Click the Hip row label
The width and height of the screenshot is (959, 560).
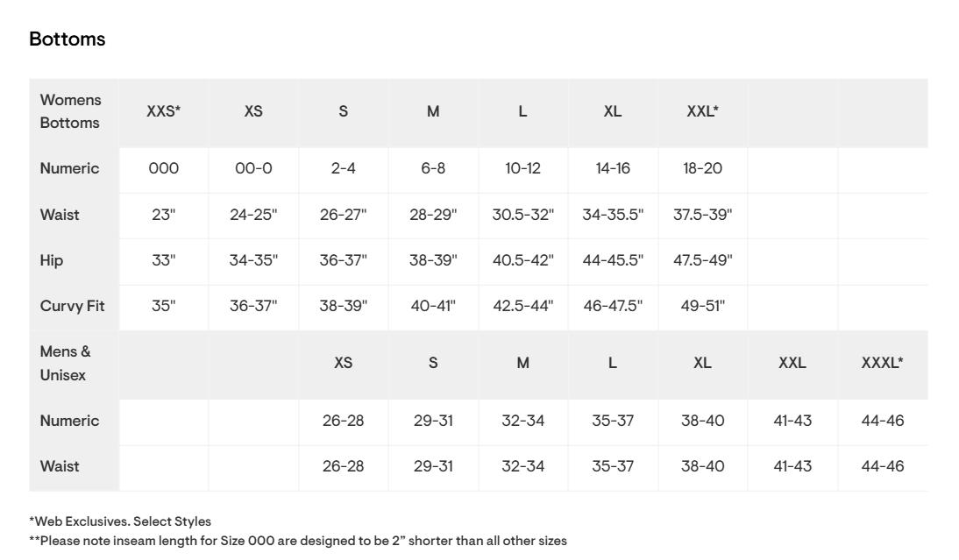[52, 261]
